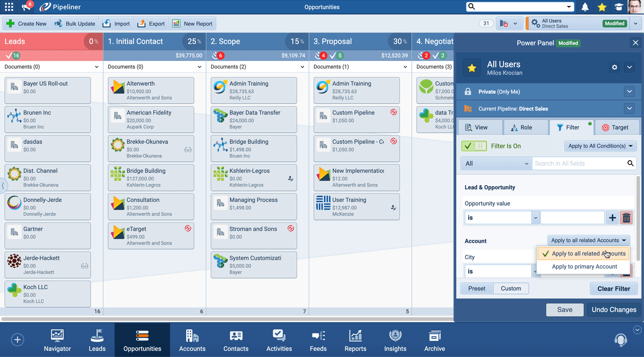The width and height of the screenshot is (644, 357).
Task: Add Opportunity value condition with plus icon
Action: 612,218
